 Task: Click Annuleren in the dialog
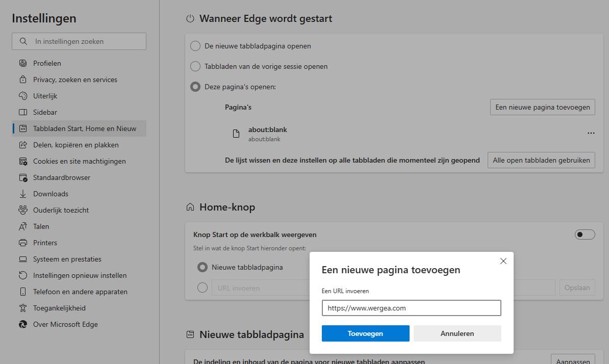tap(457, 333)
